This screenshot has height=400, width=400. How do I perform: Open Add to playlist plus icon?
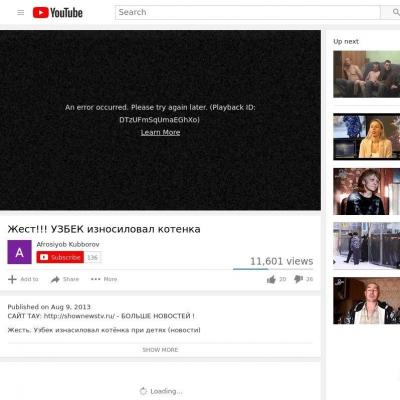pos(12,279)
